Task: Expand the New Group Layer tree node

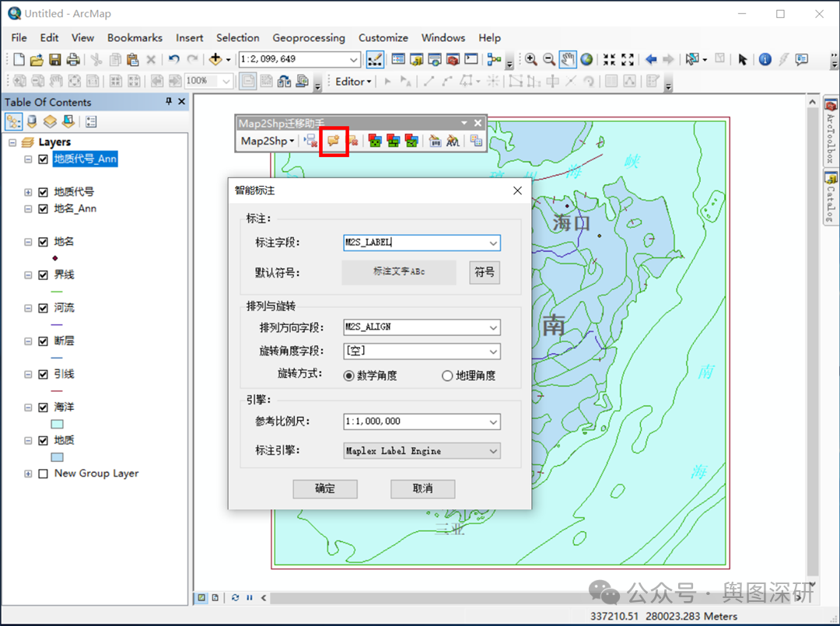Action: 28,474
